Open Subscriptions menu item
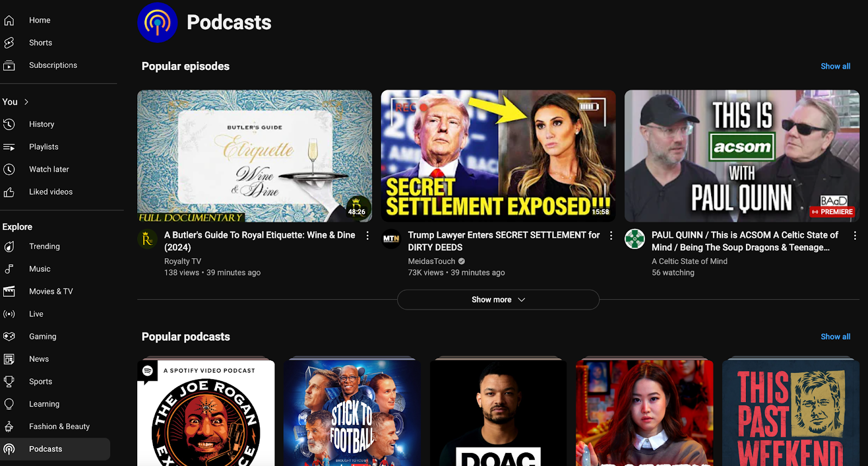Viewport: 868px width, 466px height. click(53, 65)
